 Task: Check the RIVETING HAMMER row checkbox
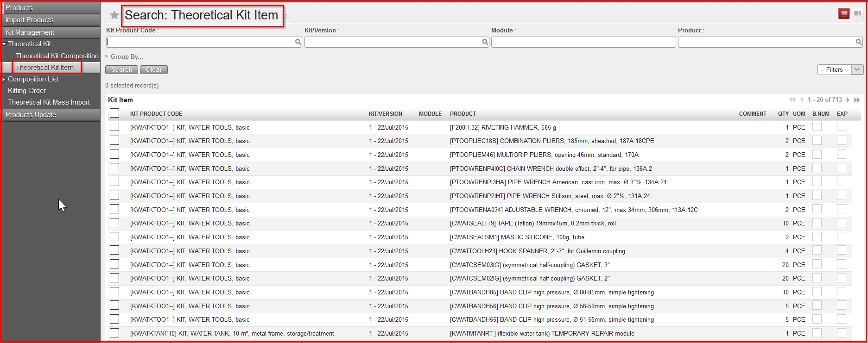pos(114,127)
